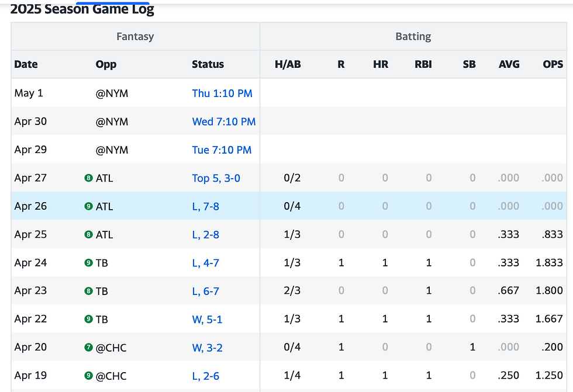Click the HR column header
The width and height of the screenshot is (573, 392).
(x=381, y=64)
